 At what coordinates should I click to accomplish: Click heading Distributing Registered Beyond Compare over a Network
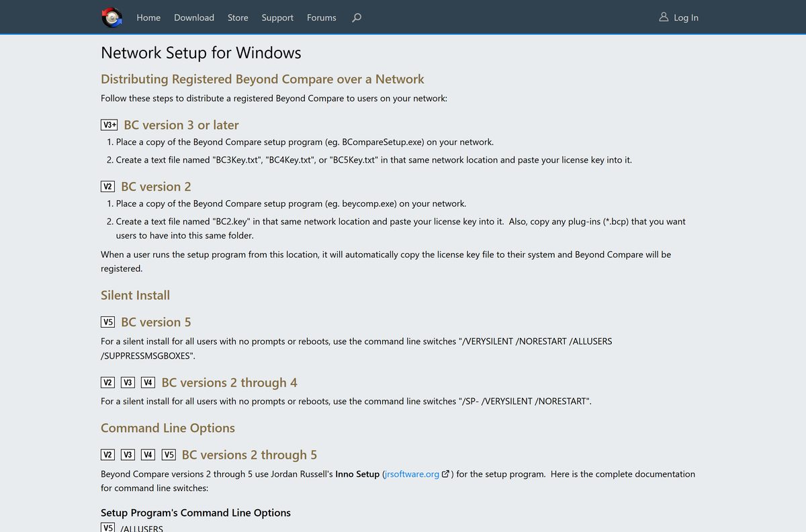263,79
